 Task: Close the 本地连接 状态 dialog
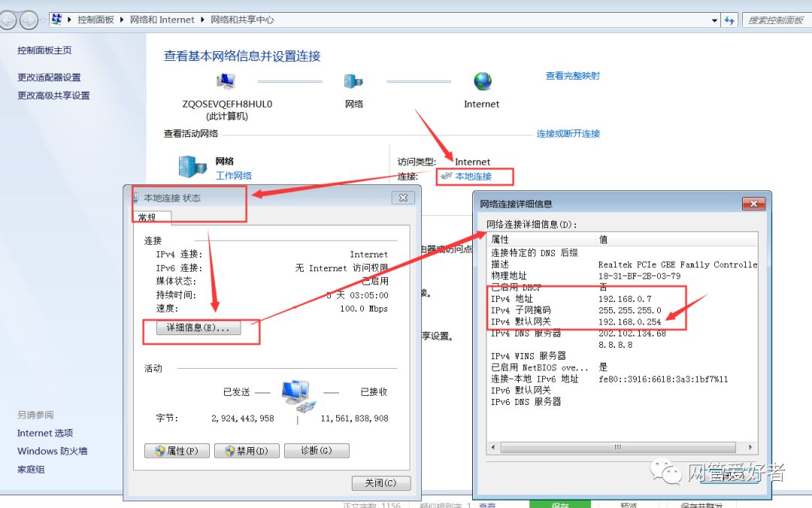point(404,197)
